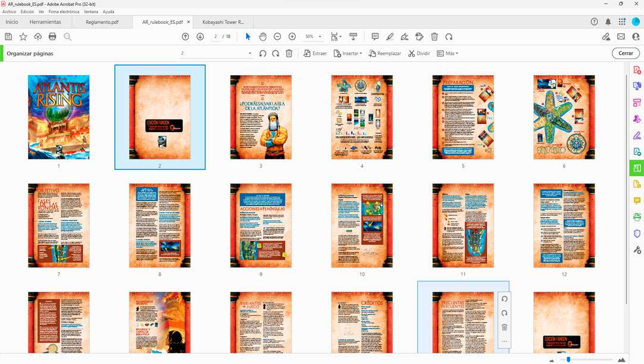Upload the file to cloud storage
This screenshot has width=644, height=364.
37,36
